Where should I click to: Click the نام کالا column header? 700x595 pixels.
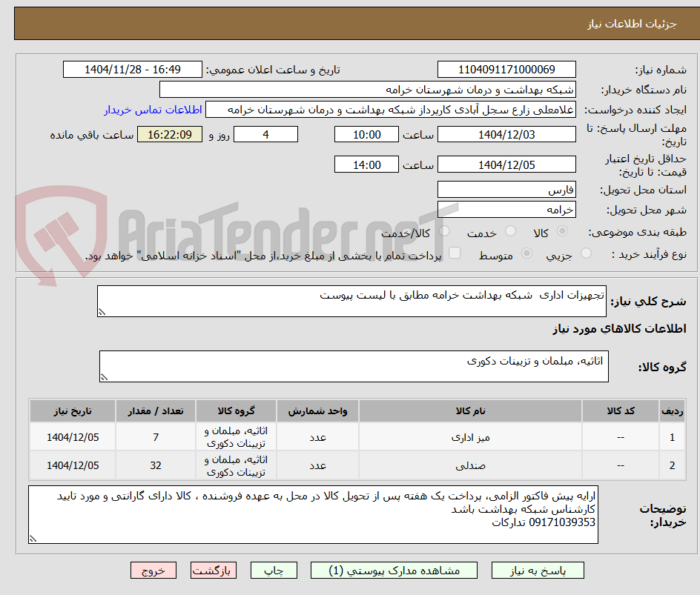(x=470, y=410)
